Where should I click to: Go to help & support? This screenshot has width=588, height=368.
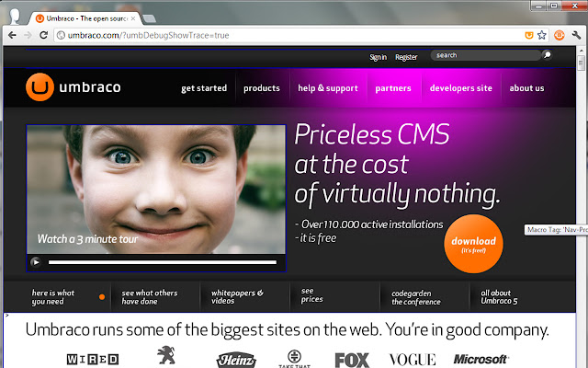click(328, 88)
